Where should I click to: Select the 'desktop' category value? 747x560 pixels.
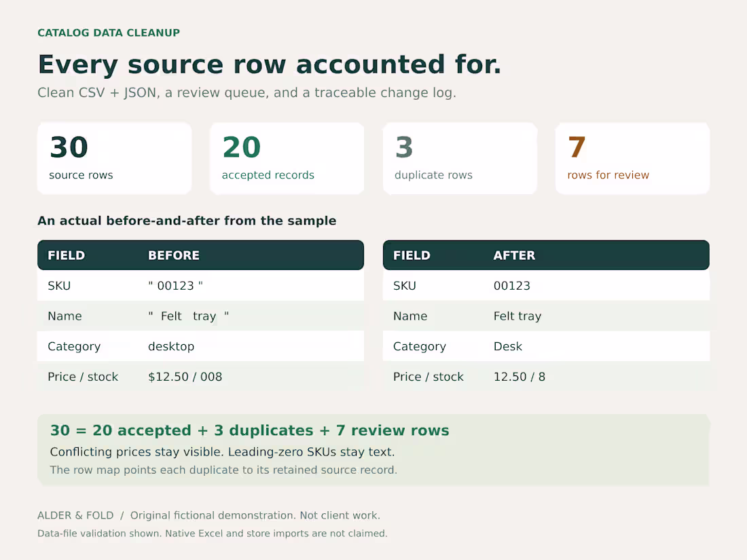[x=171, y=346]
